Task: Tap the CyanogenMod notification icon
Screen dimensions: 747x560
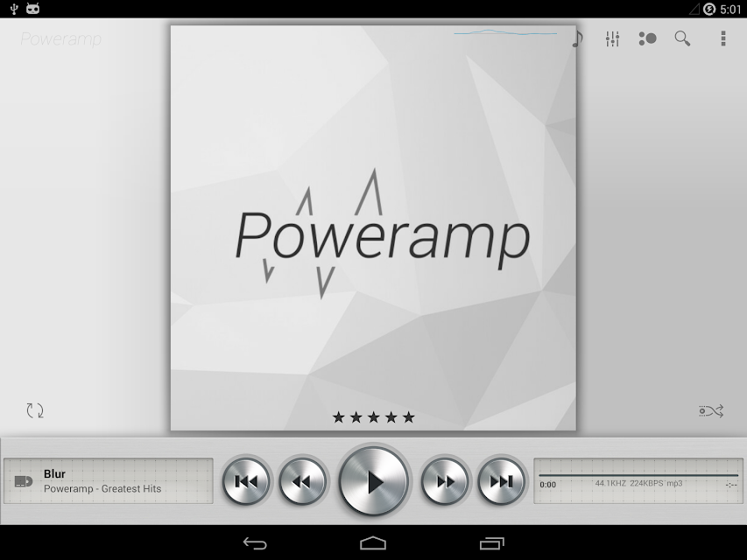Action: tap(33, 9)
